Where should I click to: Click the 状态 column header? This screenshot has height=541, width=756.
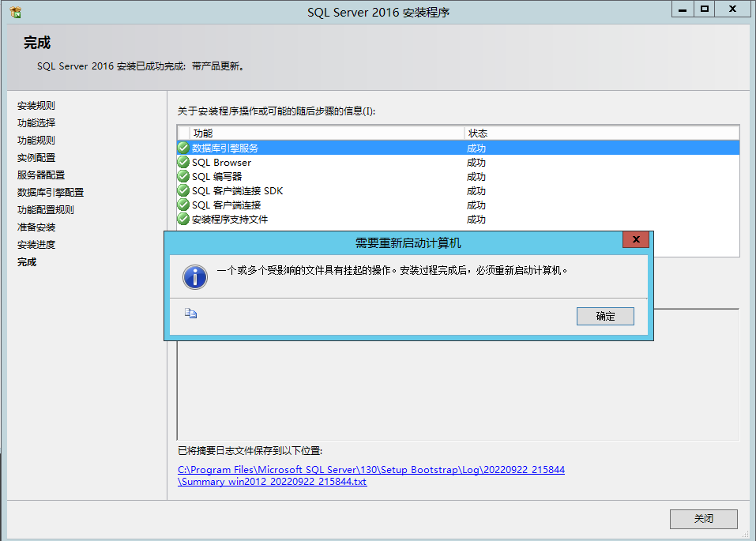click(602, 133)
